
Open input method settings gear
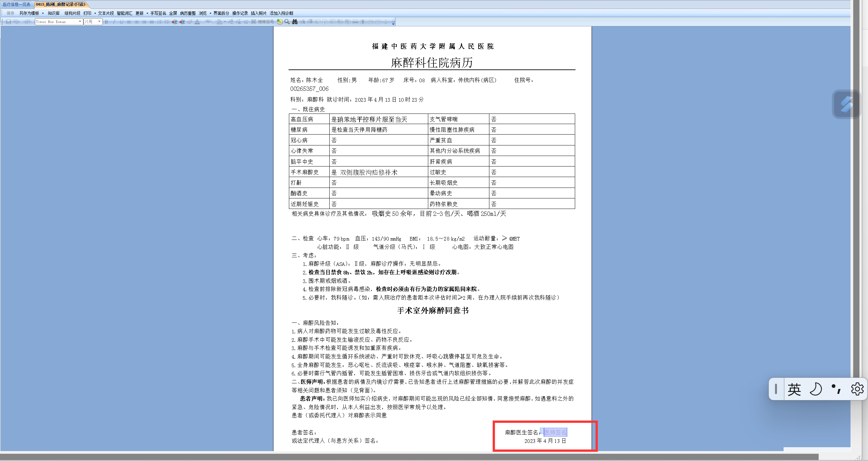point(857,389)
